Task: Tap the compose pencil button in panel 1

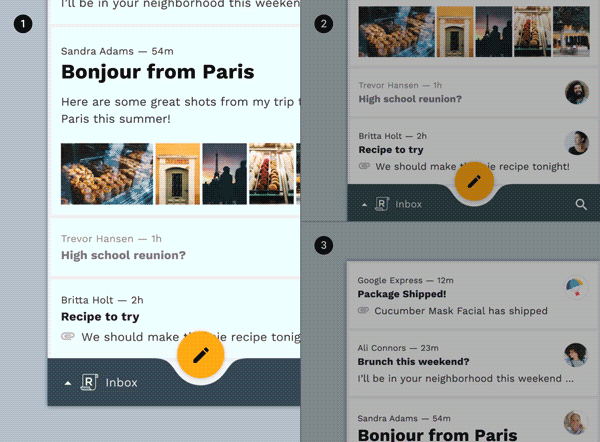Action: click(201, 355)
